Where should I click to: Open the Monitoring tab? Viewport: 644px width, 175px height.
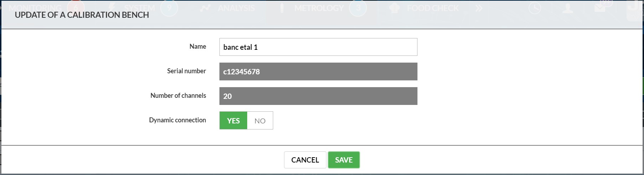(35, 8)
